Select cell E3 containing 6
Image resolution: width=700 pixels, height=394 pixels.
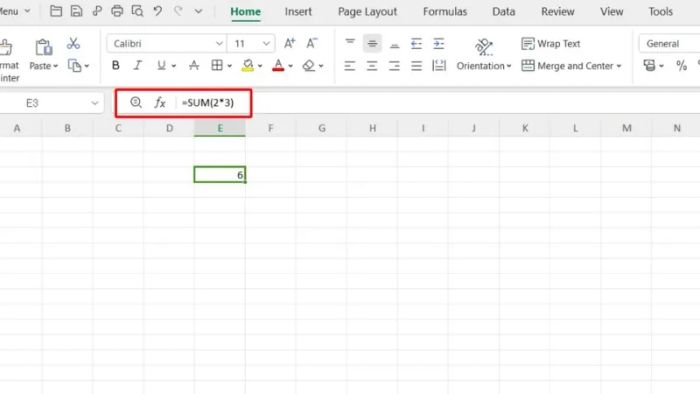220,174
